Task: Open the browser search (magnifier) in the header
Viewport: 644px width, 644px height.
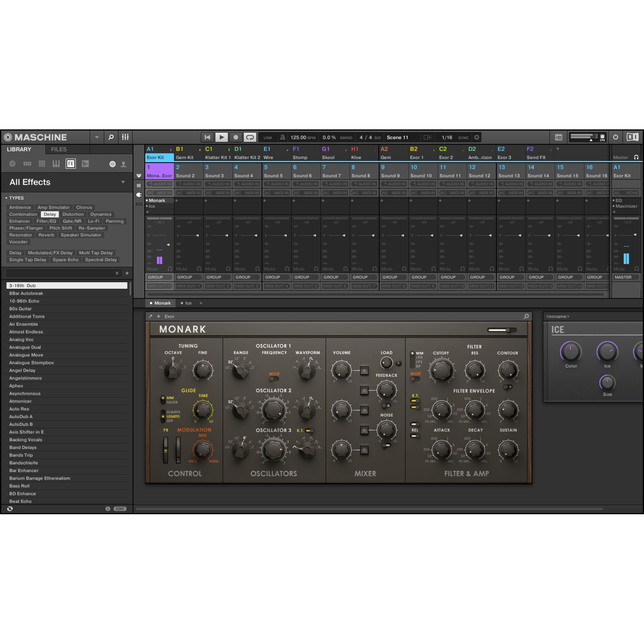Action: (x=111, y=137)
